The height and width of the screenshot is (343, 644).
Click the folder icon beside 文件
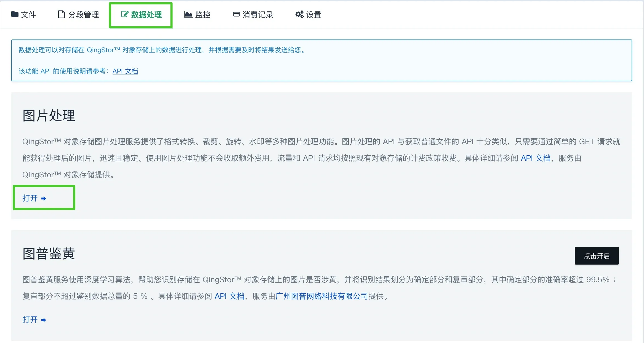[15, 14]
